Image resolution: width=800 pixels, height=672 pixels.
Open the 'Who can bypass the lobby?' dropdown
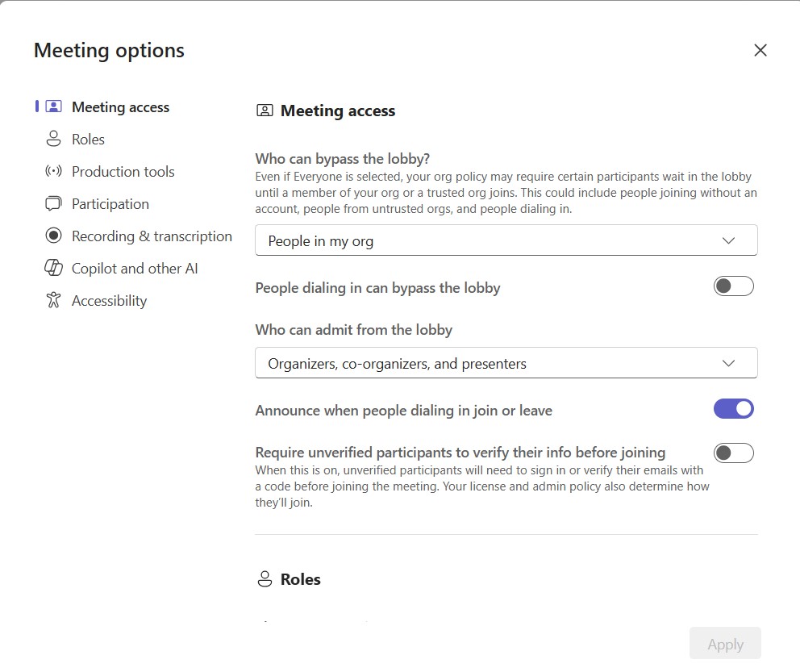(x=506, y=240)
